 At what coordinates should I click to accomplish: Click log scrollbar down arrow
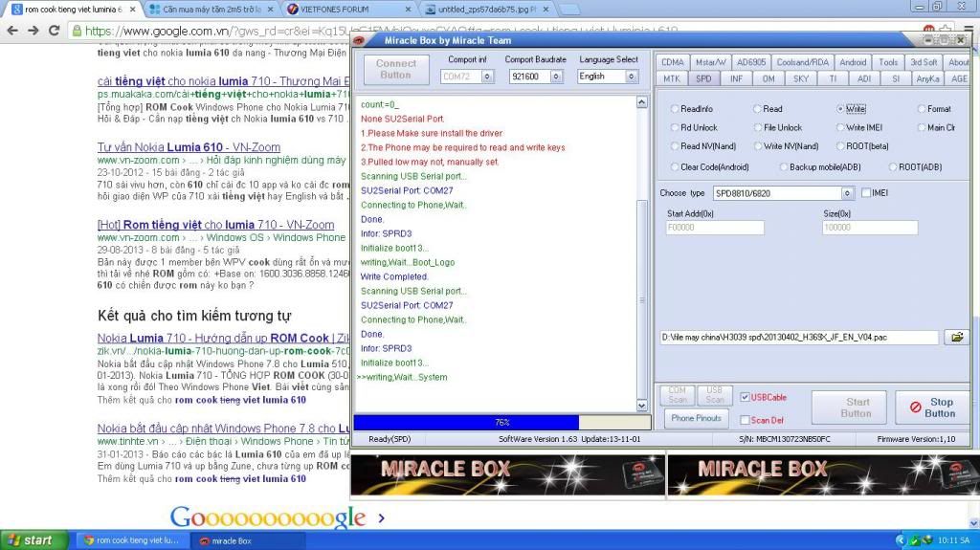coord(642,407)
